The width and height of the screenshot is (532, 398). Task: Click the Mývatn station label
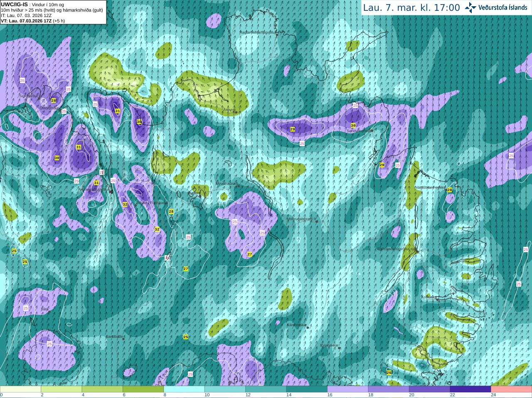[194, 193]
